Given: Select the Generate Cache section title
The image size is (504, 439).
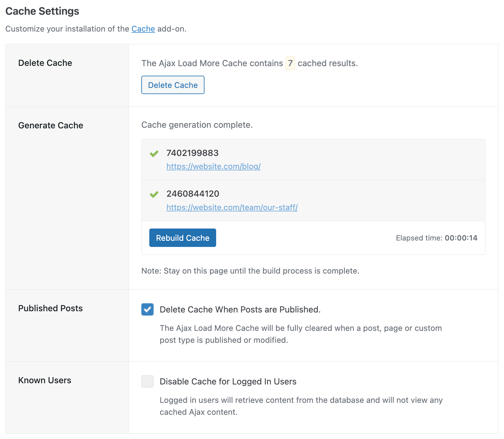Looking at the screenshot, I should (x=51, y=125).
